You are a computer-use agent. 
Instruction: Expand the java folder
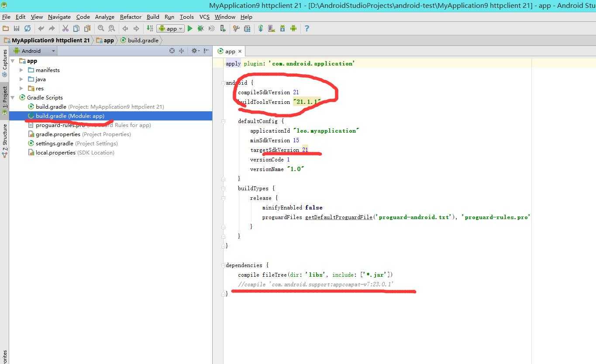click(21, 79)
